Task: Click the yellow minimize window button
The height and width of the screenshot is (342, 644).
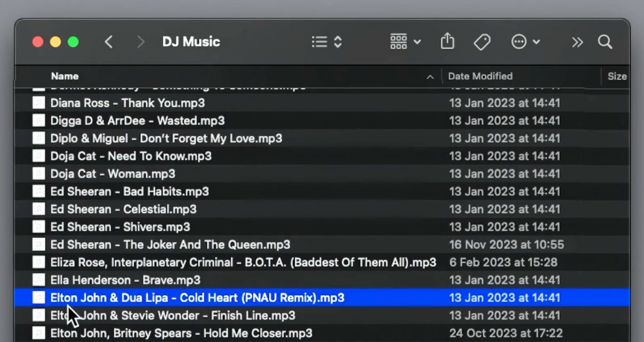Action: [x=55, y=42]
